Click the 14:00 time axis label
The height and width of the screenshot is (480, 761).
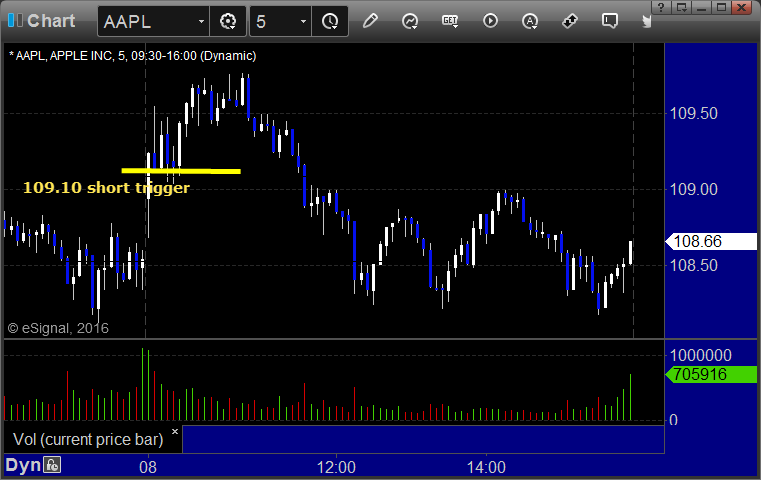pyautogui.click(x=486, y=467)
